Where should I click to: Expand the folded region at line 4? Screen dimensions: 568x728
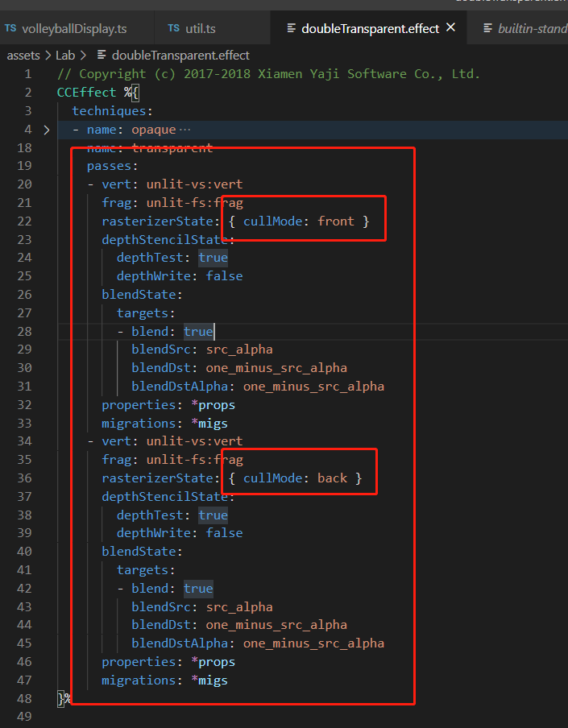(47, 129)
